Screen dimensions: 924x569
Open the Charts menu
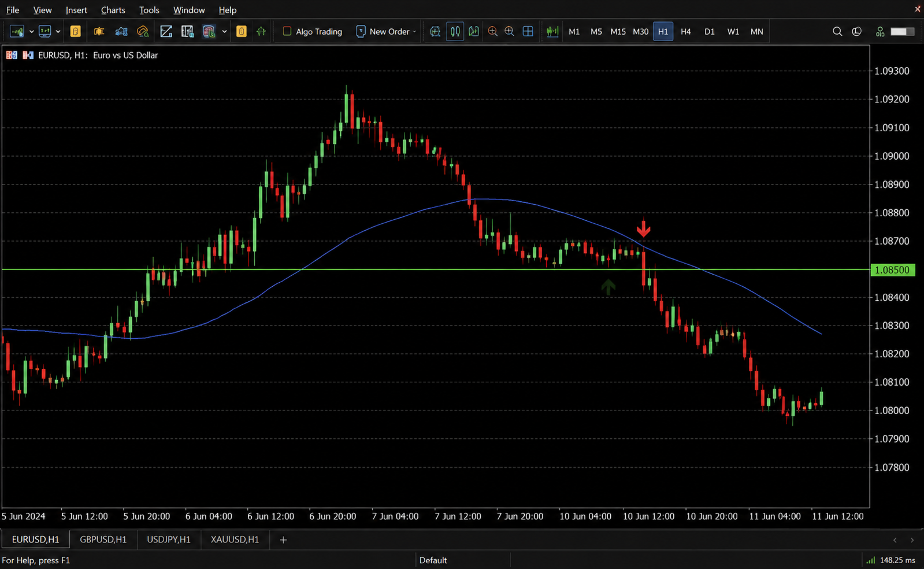113,10
